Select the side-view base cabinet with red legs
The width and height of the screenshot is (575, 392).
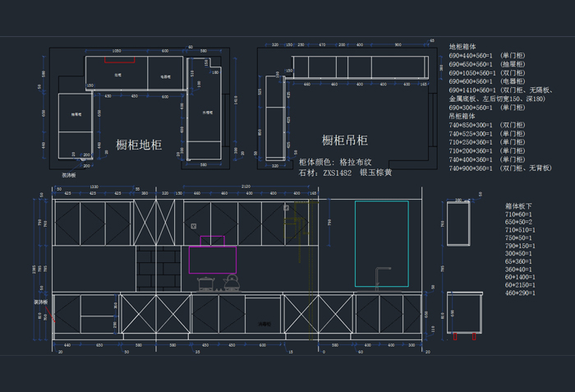[461, 314]
